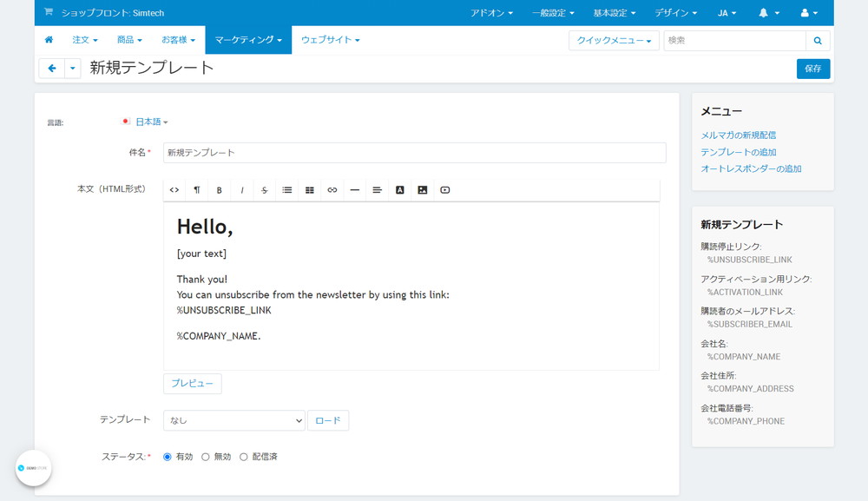868x501 pixels.
Task: Open the マーケティング menu
Action: pos(248,40)
